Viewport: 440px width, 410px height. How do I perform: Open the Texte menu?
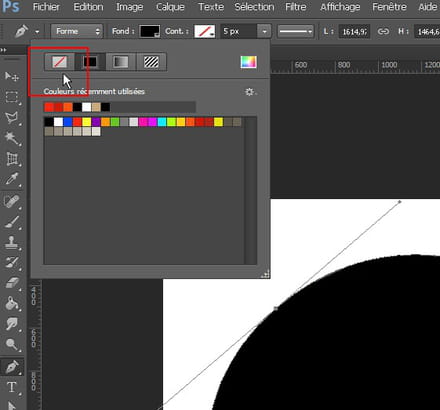pos(211,7)
